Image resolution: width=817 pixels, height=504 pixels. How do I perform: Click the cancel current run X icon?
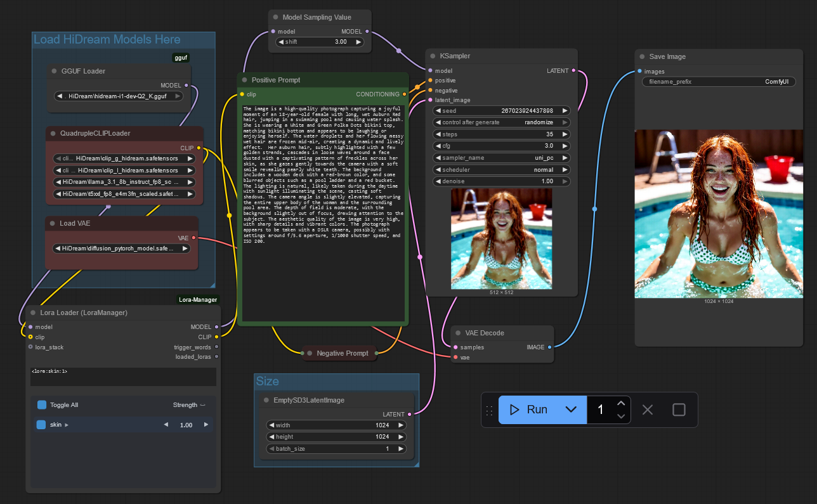tap(647, 410)
